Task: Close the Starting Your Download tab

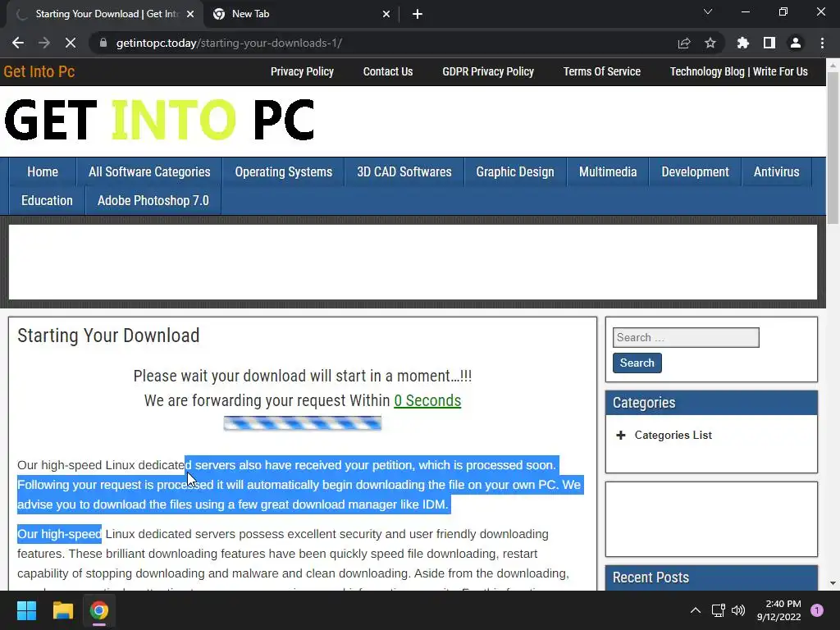Action: point(190,14)
